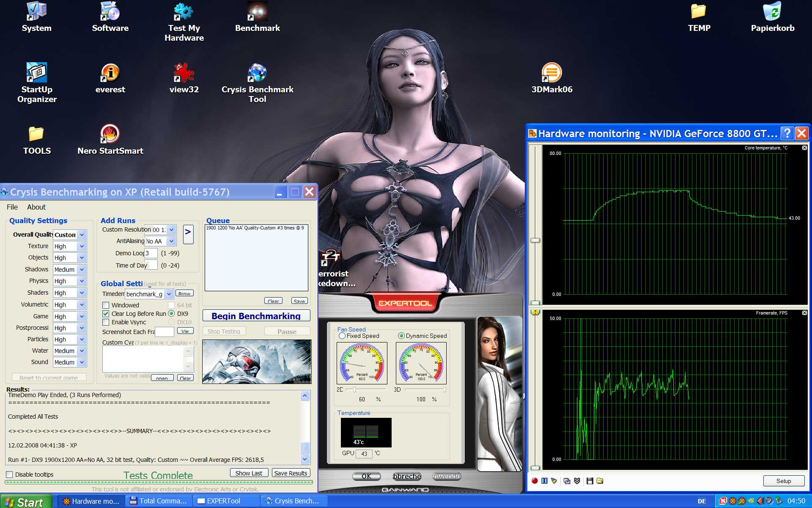Open the everest desktop shortcut
The width and height of the screenshot is (812, 508).
pyautogui.click(x=110, y=73)
